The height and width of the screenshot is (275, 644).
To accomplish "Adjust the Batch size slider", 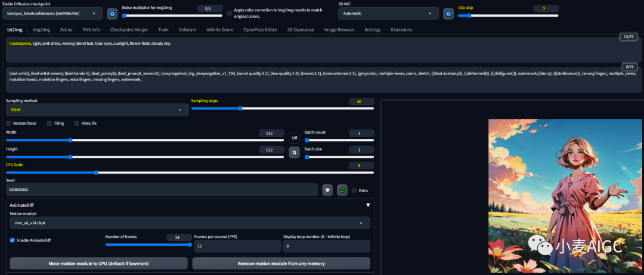I will [x=339, y=157].
